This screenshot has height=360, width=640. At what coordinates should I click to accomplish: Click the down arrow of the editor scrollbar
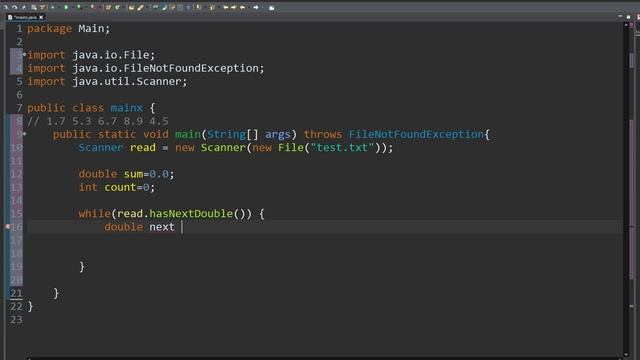tap(626, 355)
